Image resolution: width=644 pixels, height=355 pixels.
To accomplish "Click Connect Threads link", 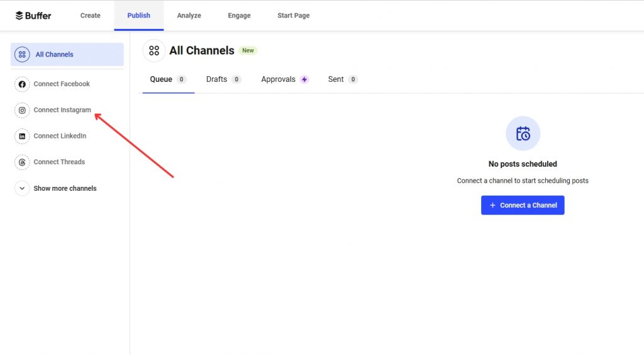I will coord(59,162).
